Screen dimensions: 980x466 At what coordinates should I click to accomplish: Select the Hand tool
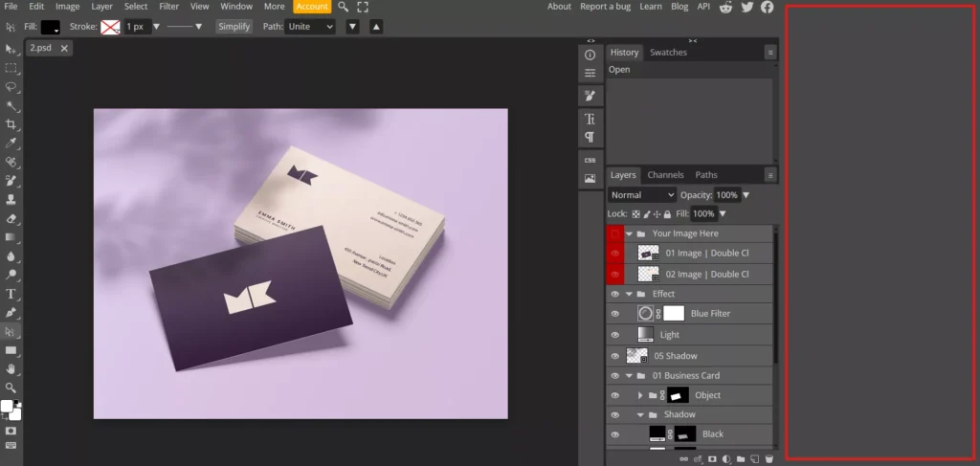[x=11, y=369]
